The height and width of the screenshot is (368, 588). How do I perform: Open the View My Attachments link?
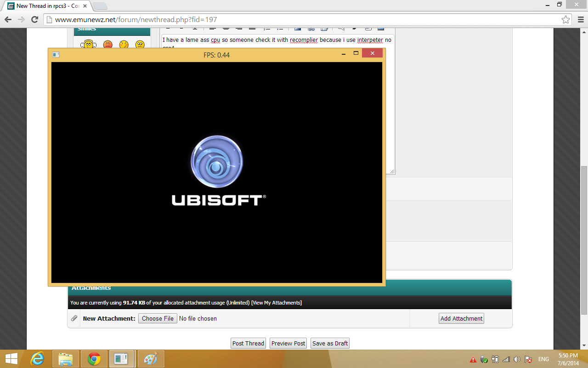277,303
